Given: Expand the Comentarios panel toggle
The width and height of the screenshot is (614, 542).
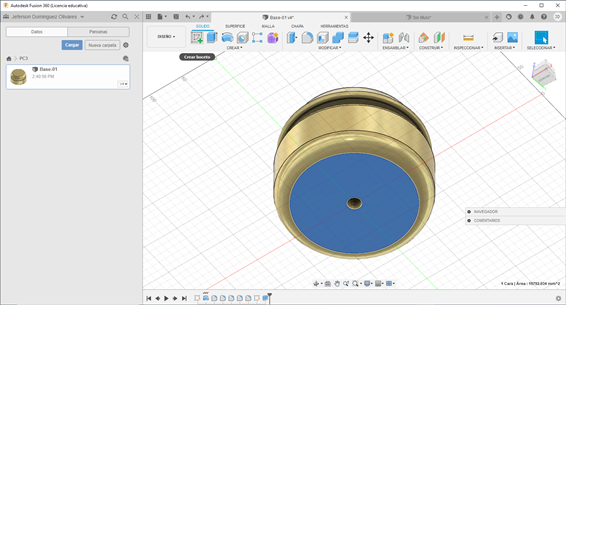Looking at the screenshot, I should pyautogui.click(x=469, y=220).
